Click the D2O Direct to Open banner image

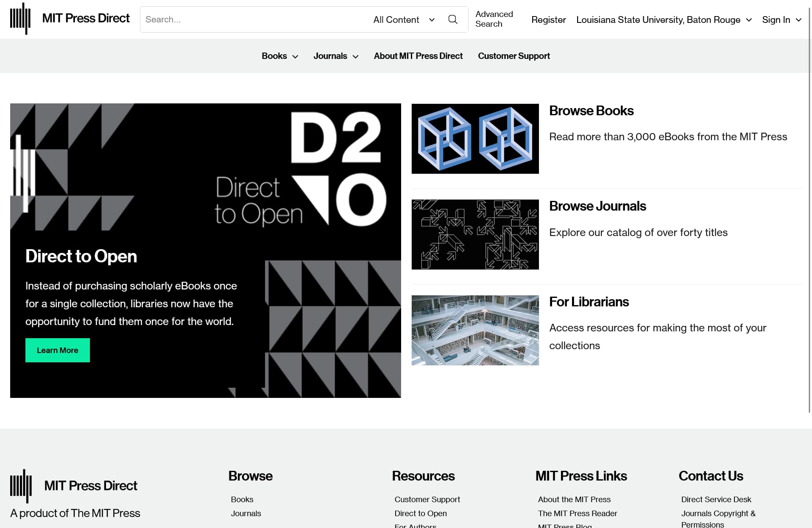pos(205,167)
